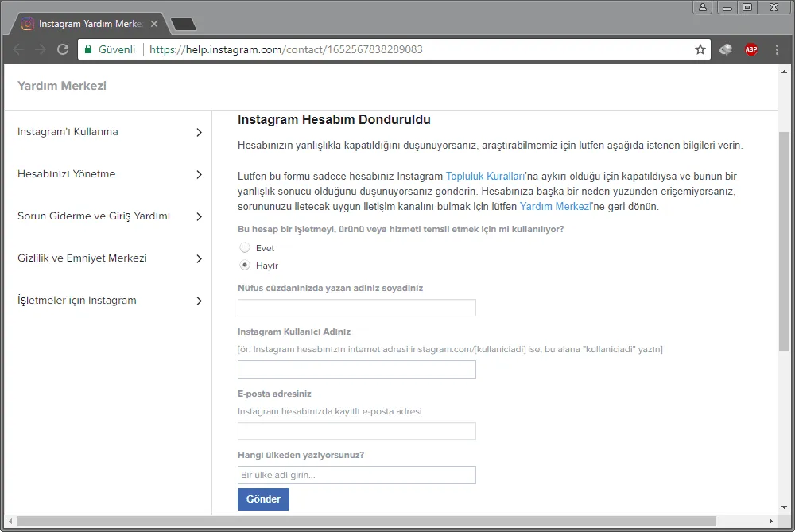Click the country name input field
This screenshot has width=795, height=532.
coord(356,475)
